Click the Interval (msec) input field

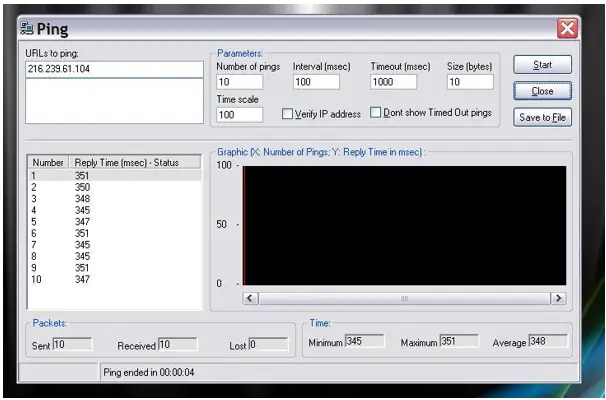316,82
